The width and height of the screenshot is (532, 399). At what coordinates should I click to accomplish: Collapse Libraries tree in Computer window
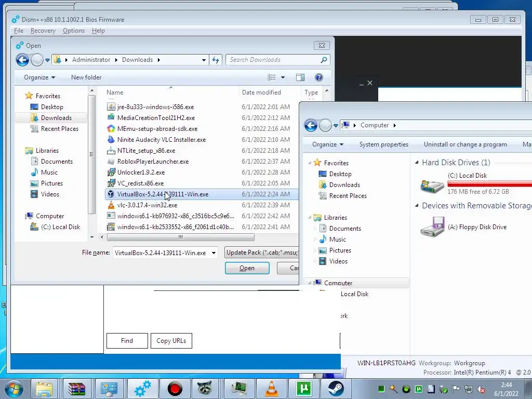click(310, 218)
